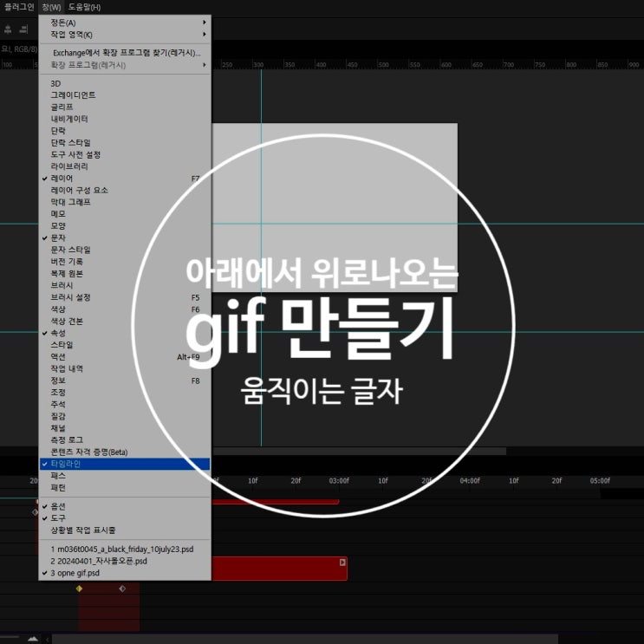This screenshot has width=644, height=644.
Task: Open the 패턴 panel
Action: coord(125,487)
